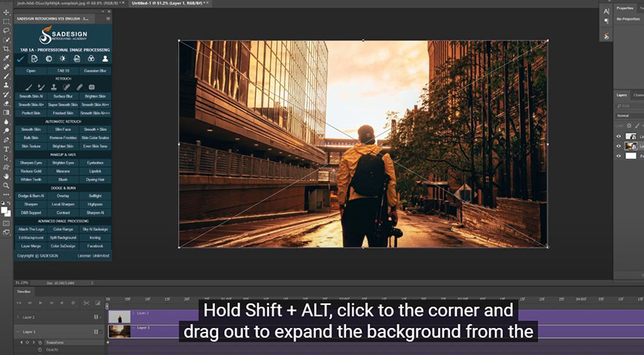Open the Normal blend mode dropdown
This screenshot has width=644, height=355.
(629, 116)
